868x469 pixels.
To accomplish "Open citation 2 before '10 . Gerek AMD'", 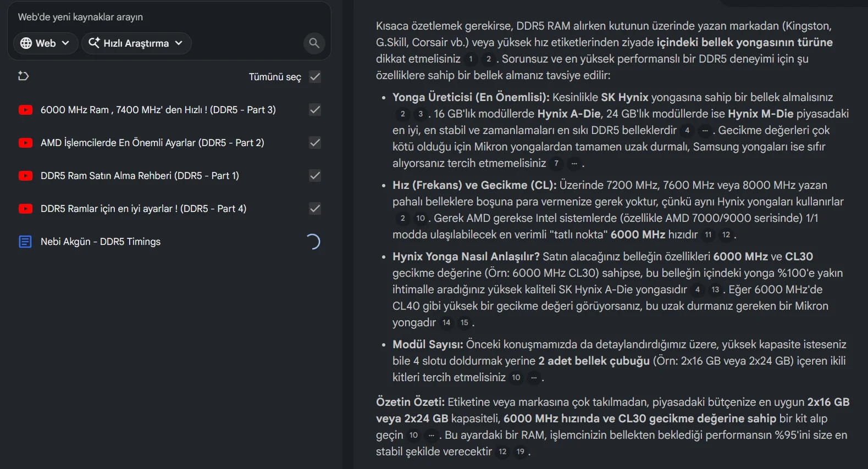I will pos(403,219).
